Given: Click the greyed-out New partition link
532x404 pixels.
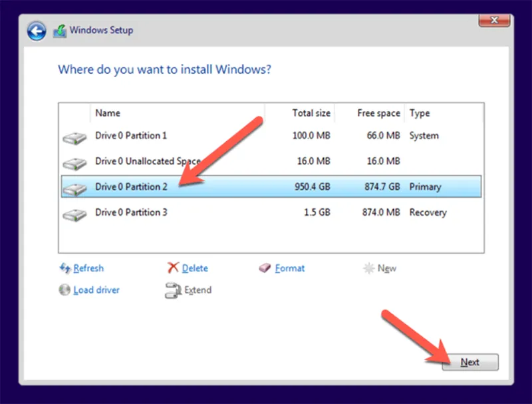Looking at the screenshot, I should tap(386, 268).
